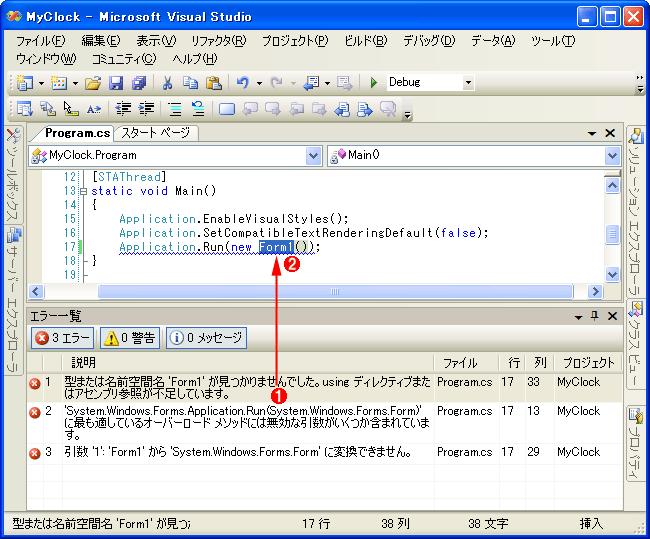The height and width of the screenshot is (539, 650).
Task: Open the Toolbox side panel icon
Action: pyautogui.click(x=13, y=174)
